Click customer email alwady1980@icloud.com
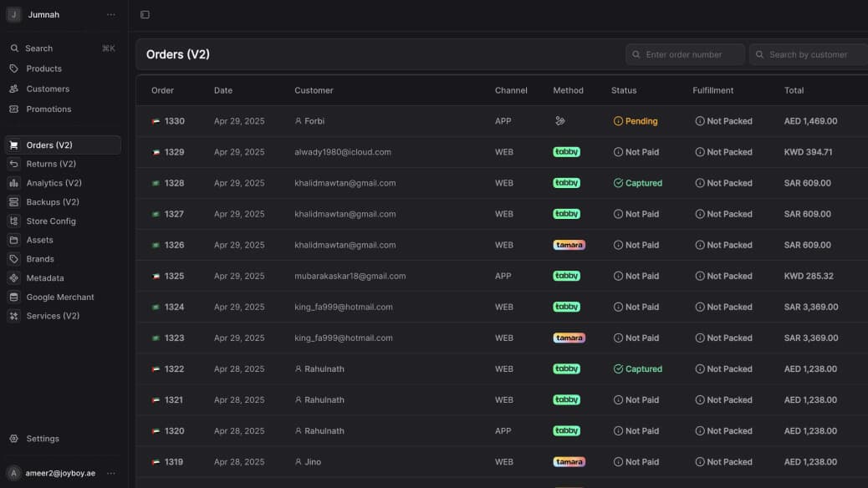The width and height of the screenshot is (868, 488). pos(342,152)
